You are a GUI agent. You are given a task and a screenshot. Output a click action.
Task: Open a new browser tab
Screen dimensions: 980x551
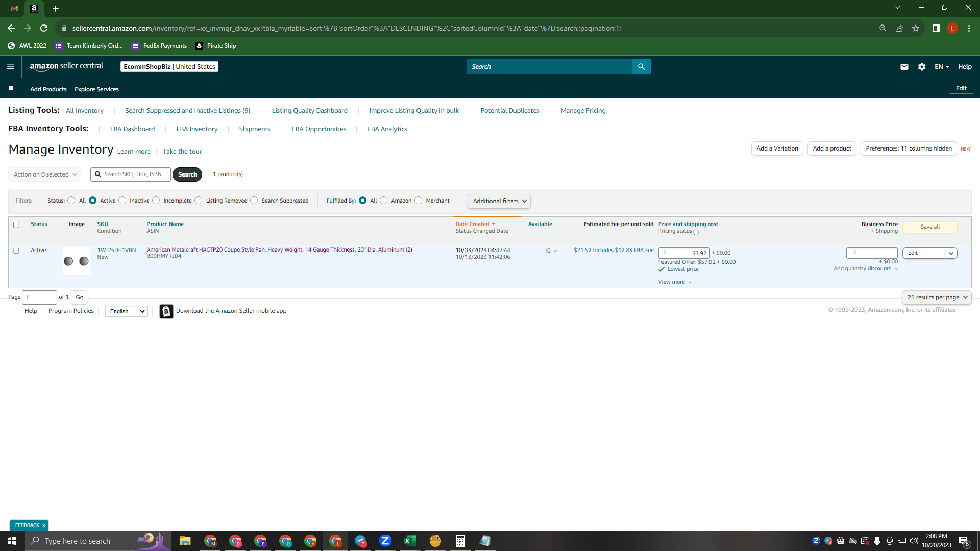[x=56, y=9]
